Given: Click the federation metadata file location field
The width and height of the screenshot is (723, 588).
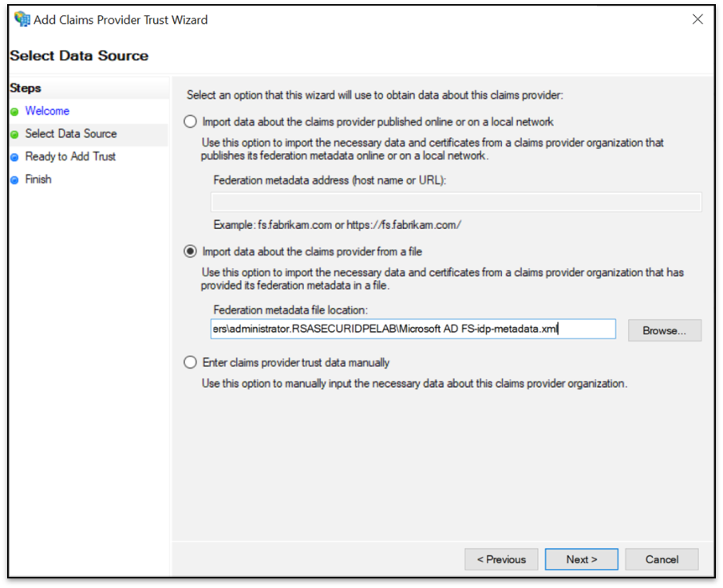Looking at the screenshot, I should pyautogui.click(x=414, y=329).
